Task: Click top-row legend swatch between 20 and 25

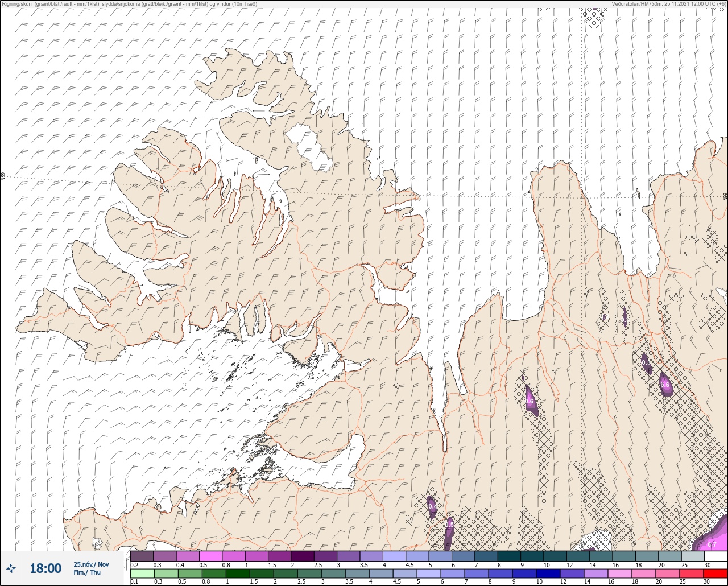Action: (x=670, y=556)
